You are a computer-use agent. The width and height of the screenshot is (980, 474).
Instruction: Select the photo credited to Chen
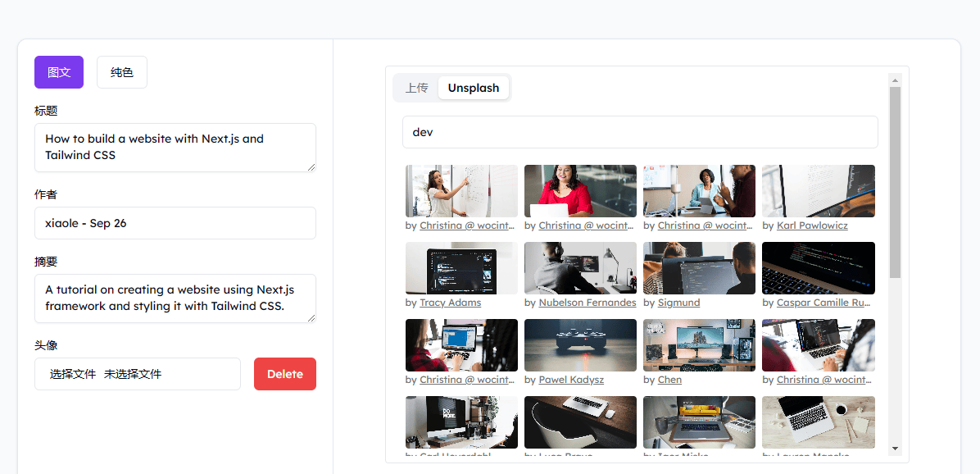coord(699,345)
